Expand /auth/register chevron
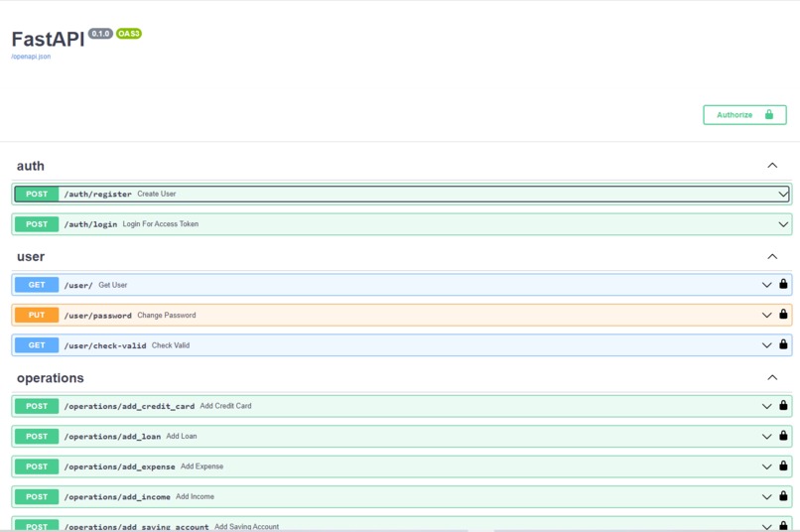The image size is (800, 532). point(783,195)
